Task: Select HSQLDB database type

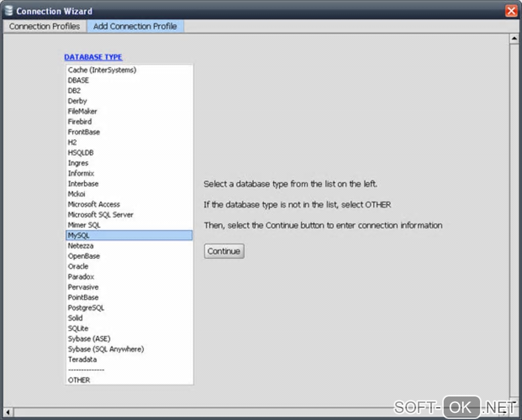Action: tap(129, 152)
